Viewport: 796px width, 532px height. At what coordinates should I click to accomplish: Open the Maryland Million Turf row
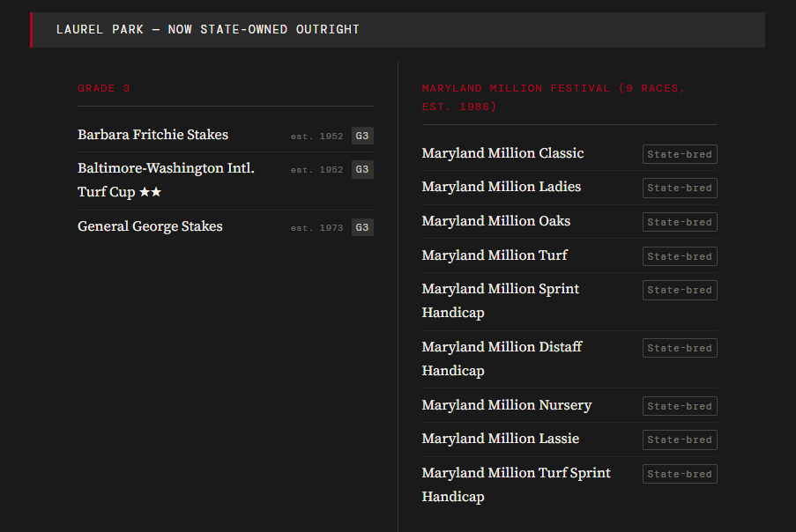pyautogui.click(x=569, y=255)
